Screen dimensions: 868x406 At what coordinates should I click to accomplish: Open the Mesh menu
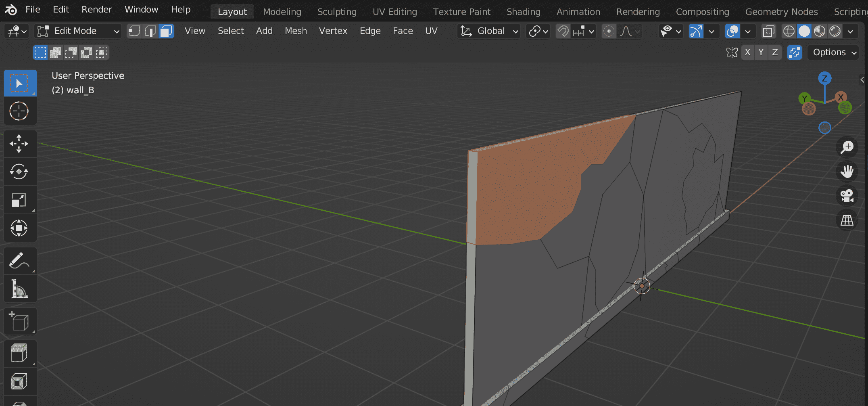(296, 31)
